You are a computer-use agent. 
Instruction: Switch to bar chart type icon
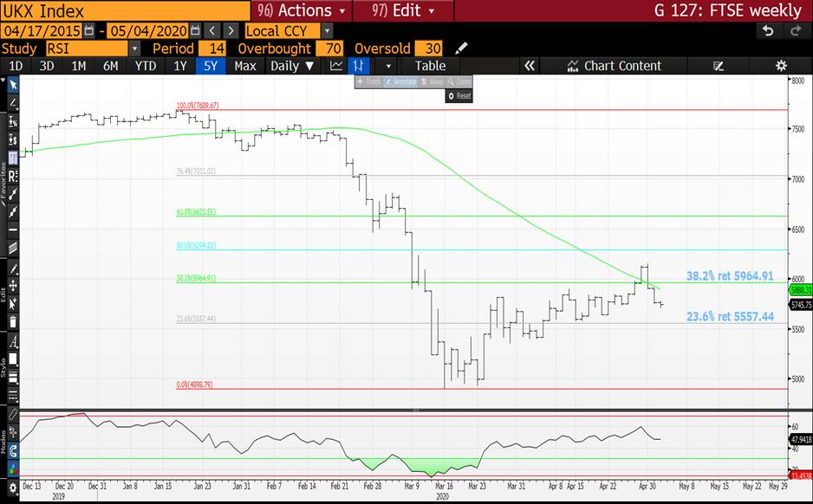tap(358, 66)
